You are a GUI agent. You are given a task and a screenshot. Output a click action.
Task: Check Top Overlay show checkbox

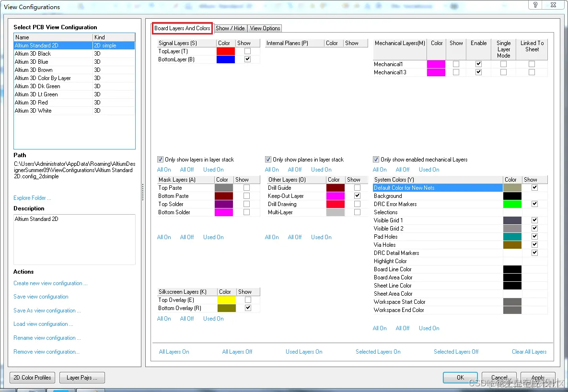click(248, 300)
